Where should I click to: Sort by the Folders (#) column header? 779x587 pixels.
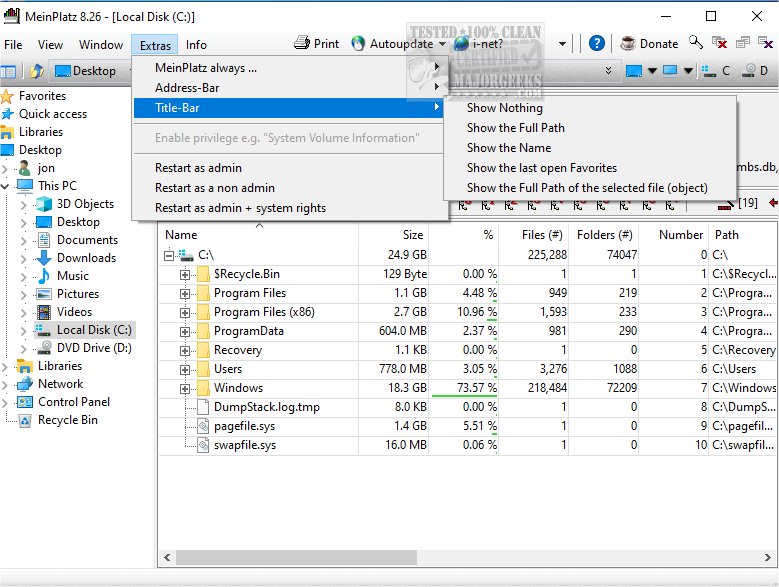tap(604, 235)
